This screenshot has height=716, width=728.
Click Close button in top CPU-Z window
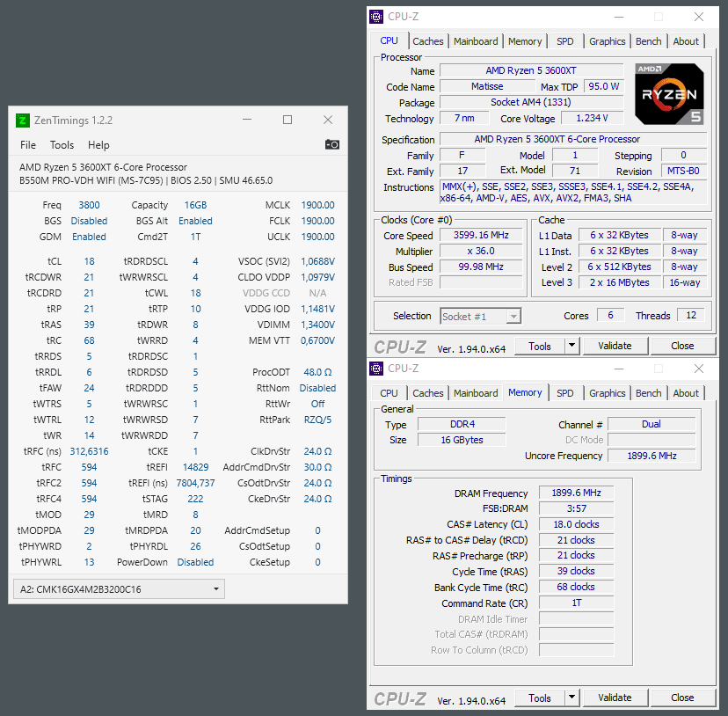[x=682, y=346]
